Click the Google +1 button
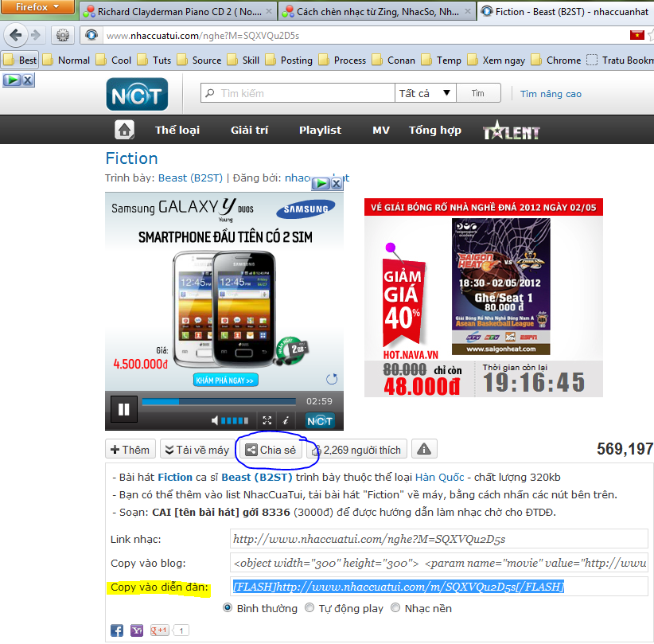 (160, 630)
